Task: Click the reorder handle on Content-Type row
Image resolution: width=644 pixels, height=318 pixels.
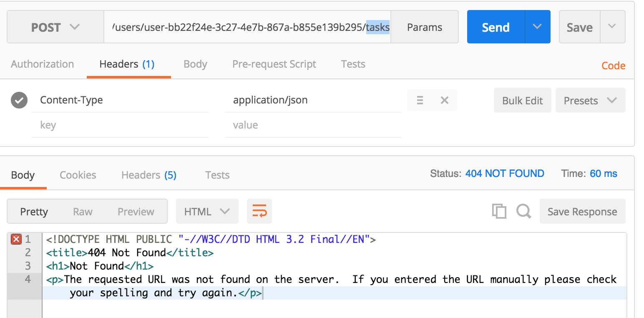Action: [x=420, y=100]
